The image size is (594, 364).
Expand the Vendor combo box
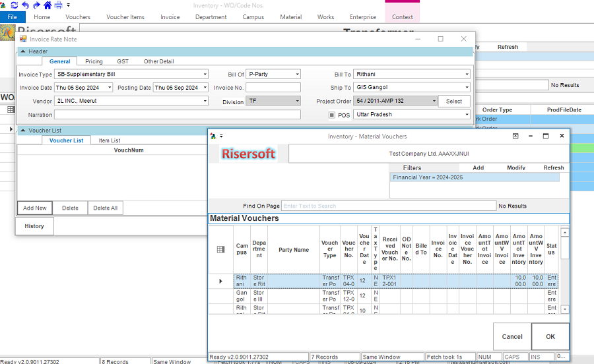(205, 101)
